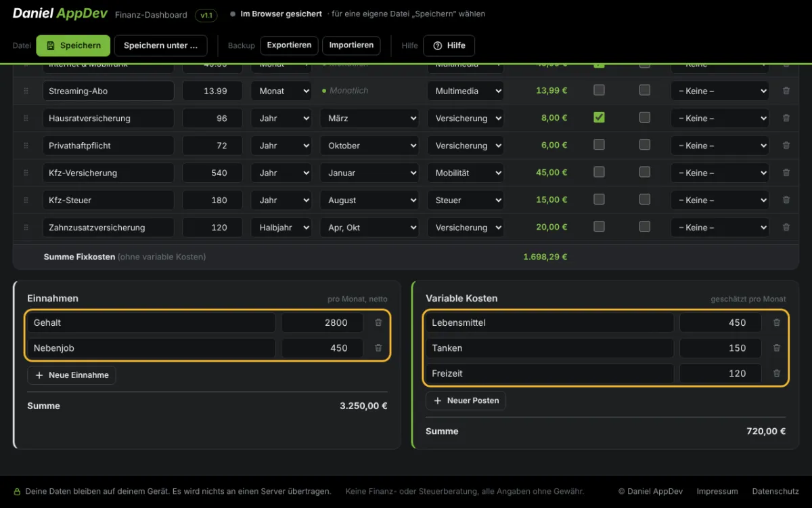The width and height of the screenshot is (812, 508).
Task: Click Importieren backup button
Action: coord(351,45)
